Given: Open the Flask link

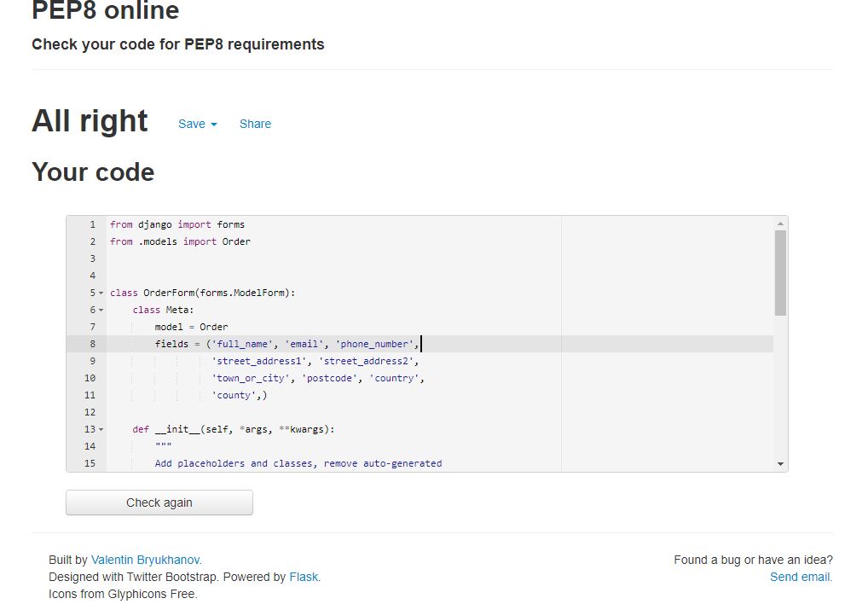Looking at the screenshot, I should pos(304,577).
